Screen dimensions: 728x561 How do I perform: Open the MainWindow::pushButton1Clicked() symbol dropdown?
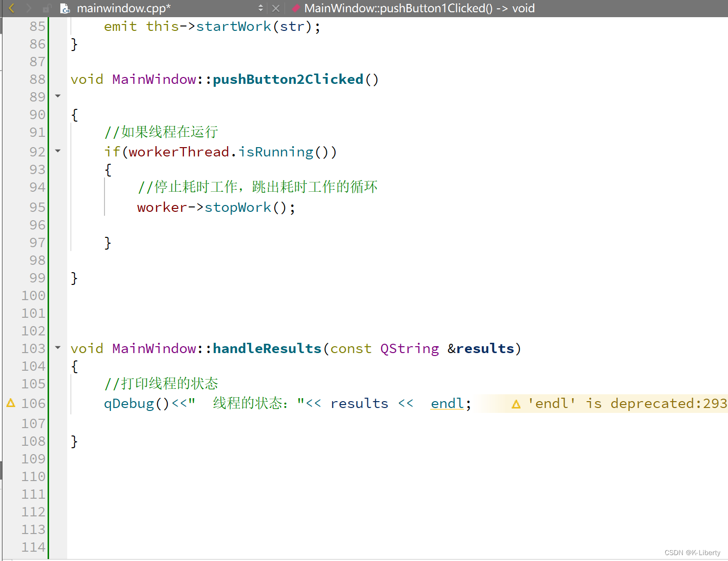point(419,8)
